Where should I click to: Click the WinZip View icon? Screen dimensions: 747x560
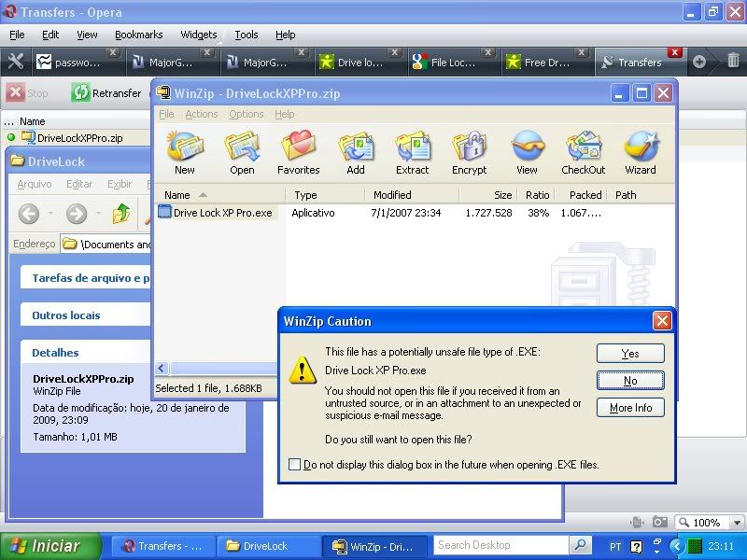tap(527, 153)
